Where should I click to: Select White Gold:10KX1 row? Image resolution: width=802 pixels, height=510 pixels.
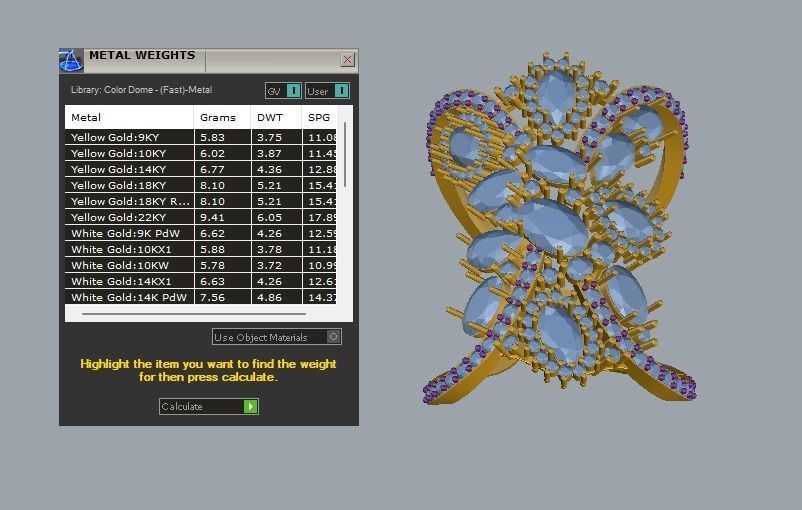pos(200,249)
